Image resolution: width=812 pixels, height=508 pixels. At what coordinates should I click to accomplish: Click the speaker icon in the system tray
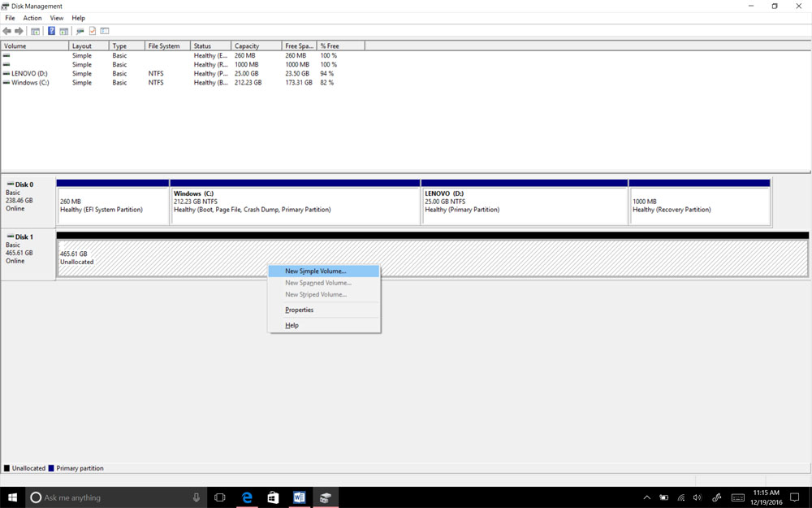point(697,497)
